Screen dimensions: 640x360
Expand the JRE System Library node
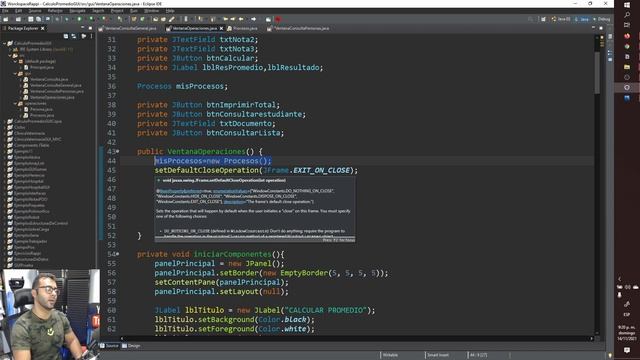tap(10, 49)
